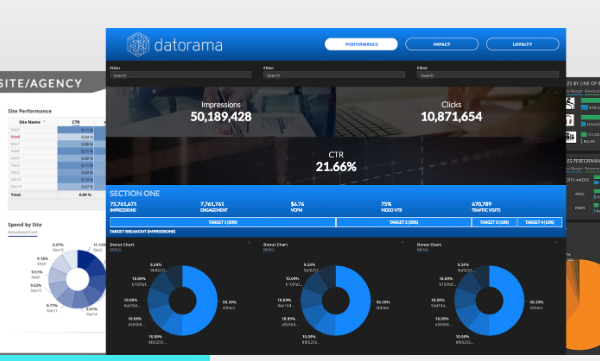
Task: Select the Target 2 (30%) bar segment
Action: [404, 222]
